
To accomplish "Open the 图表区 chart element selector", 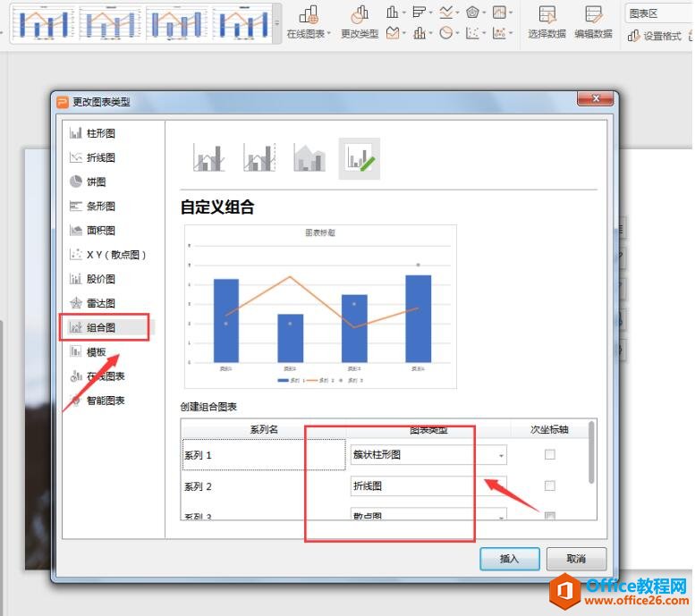I will click(659, 13).
